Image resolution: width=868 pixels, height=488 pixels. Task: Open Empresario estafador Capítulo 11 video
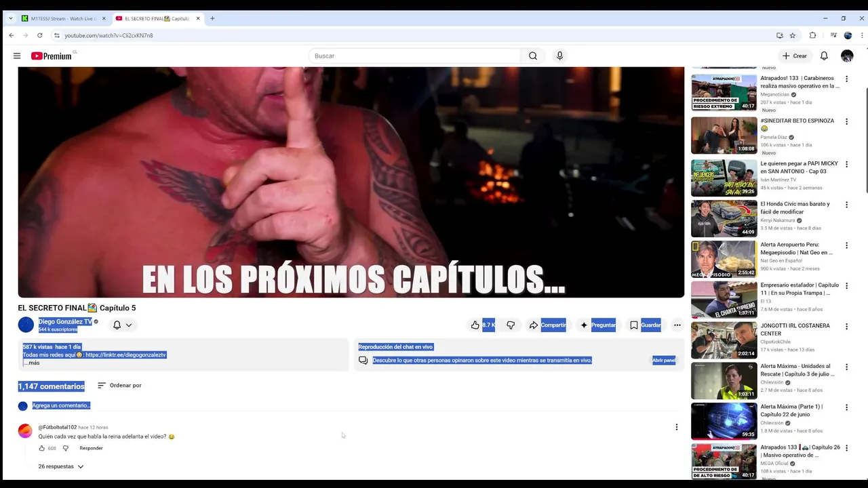point(724,300)
